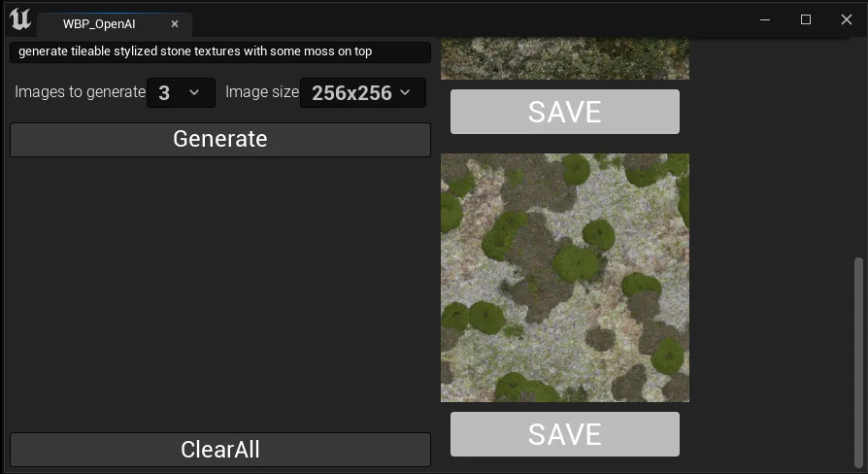Click the Generate button
The height and width of the screenshot is (474, 868).
point(220,139)
